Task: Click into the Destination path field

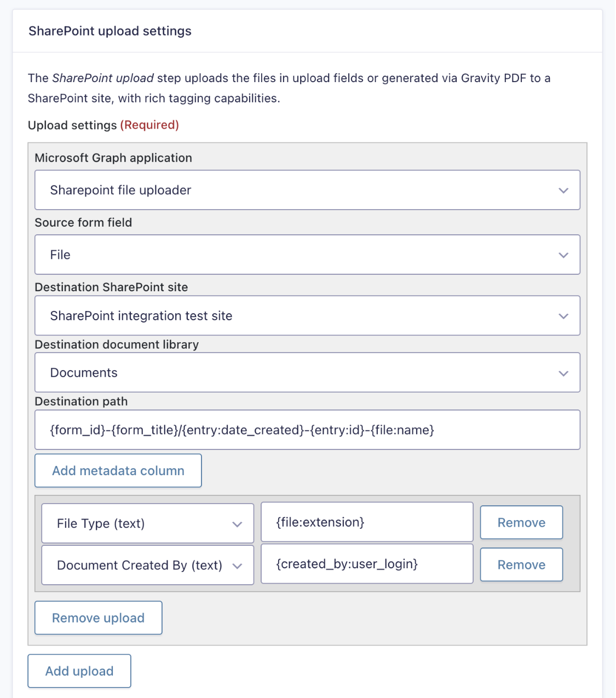Action: coord(307,430)
